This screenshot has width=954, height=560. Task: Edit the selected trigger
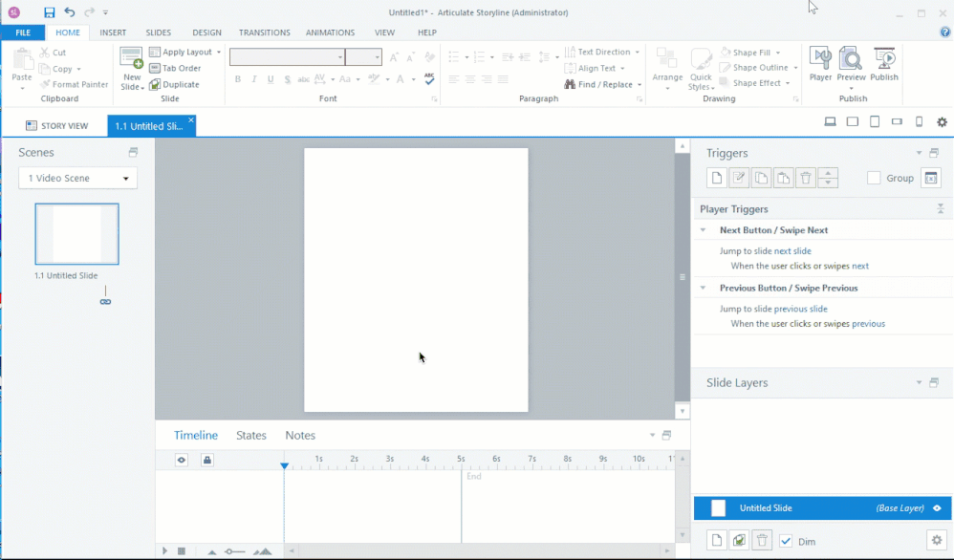tap(739, 178)
